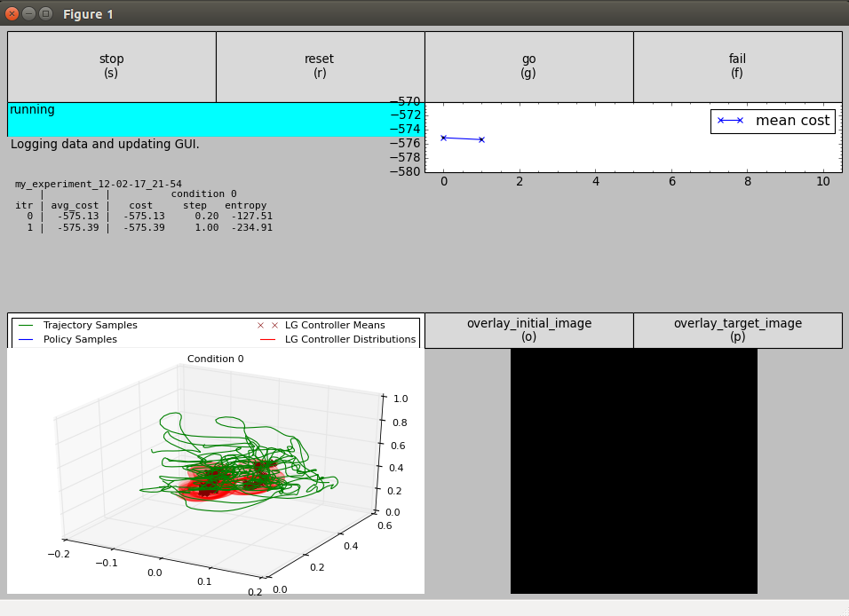The image size is (849, 616).
Task: Click the cyan running status bar
Action: pos(216,120)
